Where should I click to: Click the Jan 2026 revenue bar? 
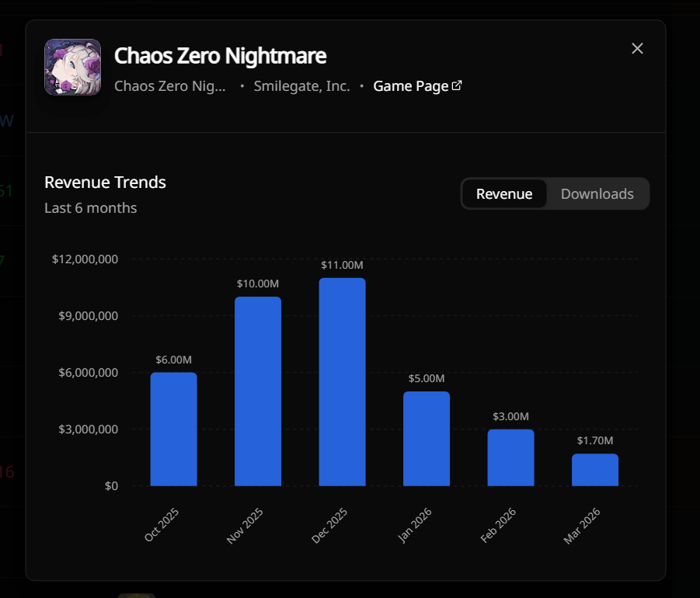[x=427, y=439]
